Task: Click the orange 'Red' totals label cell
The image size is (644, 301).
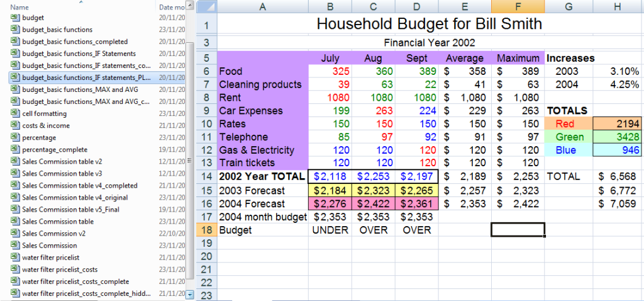Action: tap(569, 124)
